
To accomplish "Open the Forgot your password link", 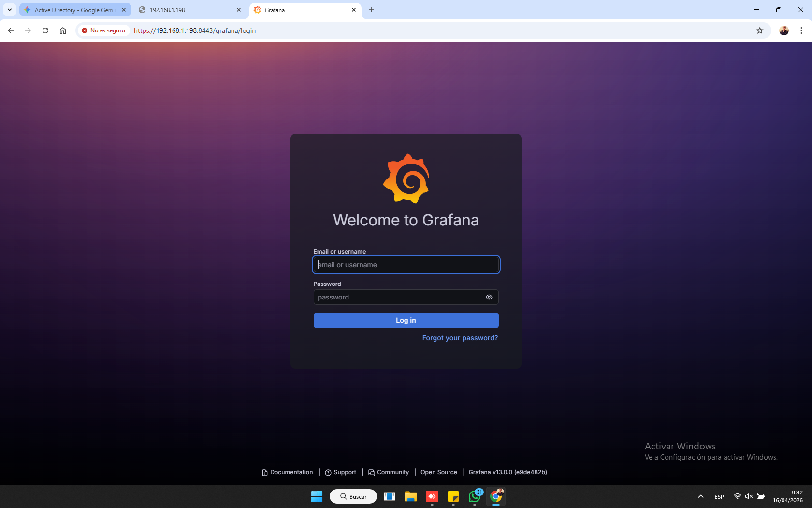I will 460,338.
